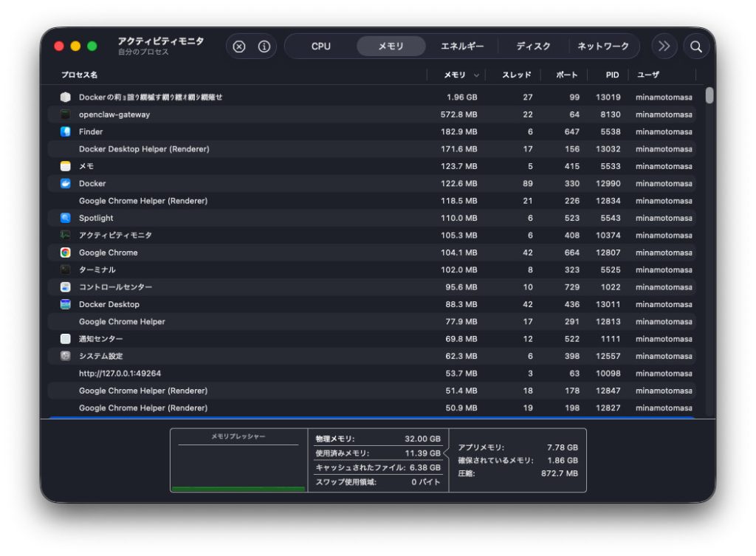The image size is (756, 556).
Task: Click the stop process (X) toolbar icon
Action: (239, 47)
